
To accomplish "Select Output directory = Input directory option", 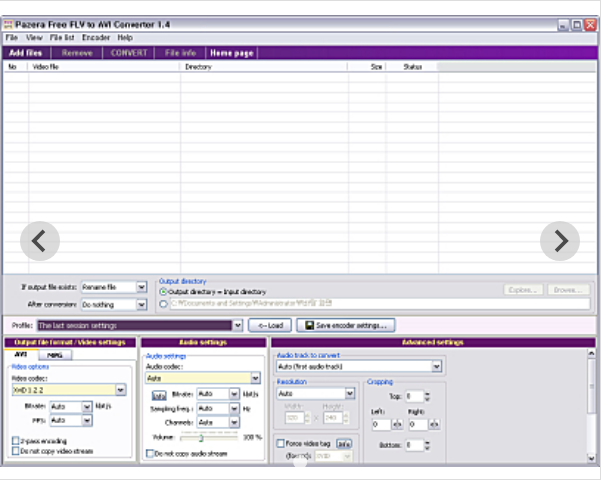I will 163,292.
